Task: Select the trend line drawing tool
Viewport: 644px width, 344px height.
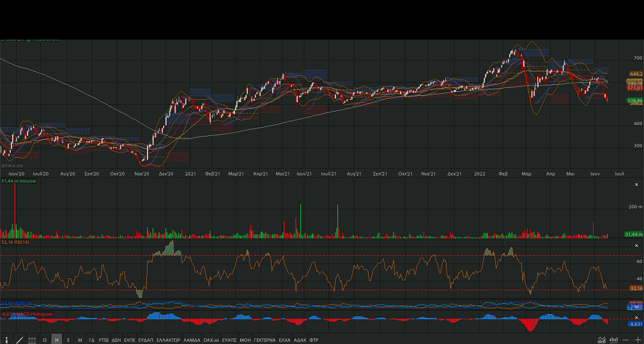Action: point(19,340)
